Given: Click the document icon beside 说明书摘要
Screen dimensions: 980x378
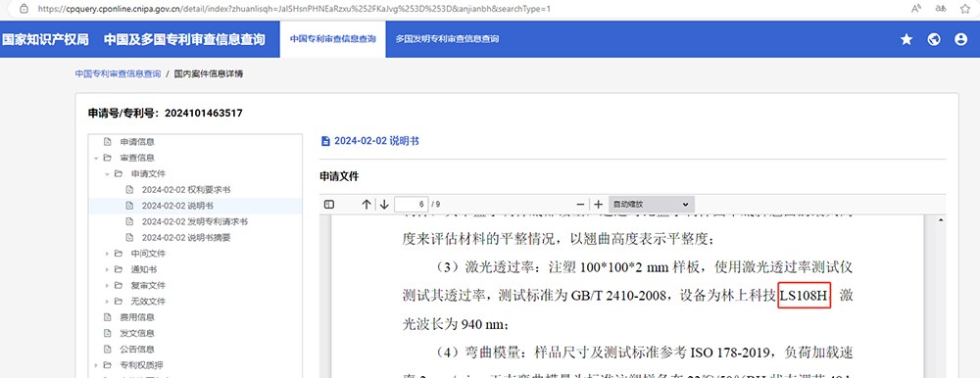Looking at the screenshot, I should tap(129, 237).
